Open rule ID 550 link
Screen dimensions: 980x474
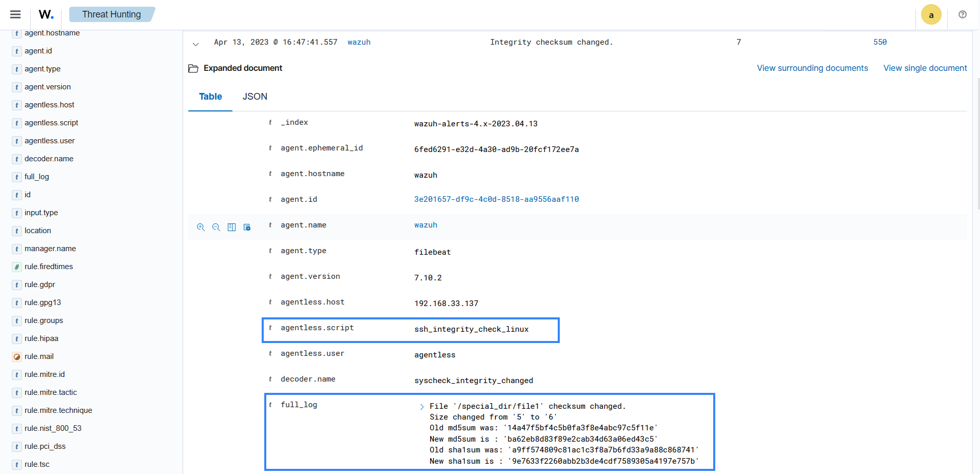880,42
